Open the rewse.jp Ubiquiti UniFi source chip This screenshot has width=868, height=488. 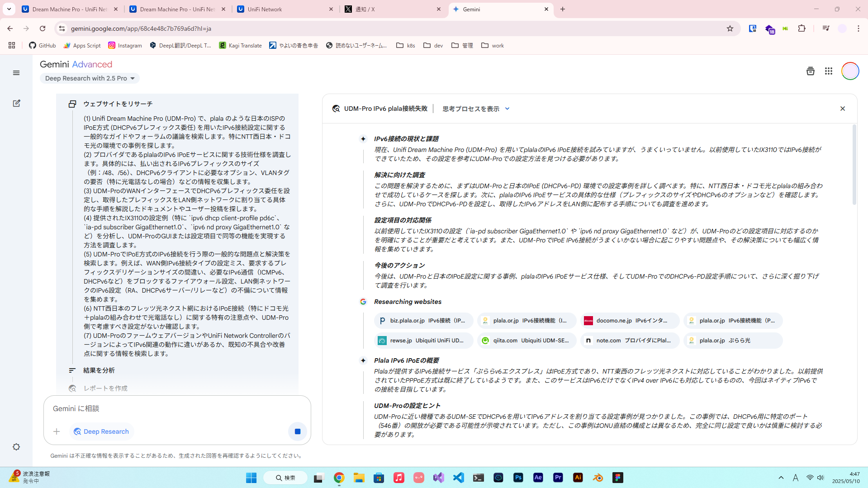(423, 341)
